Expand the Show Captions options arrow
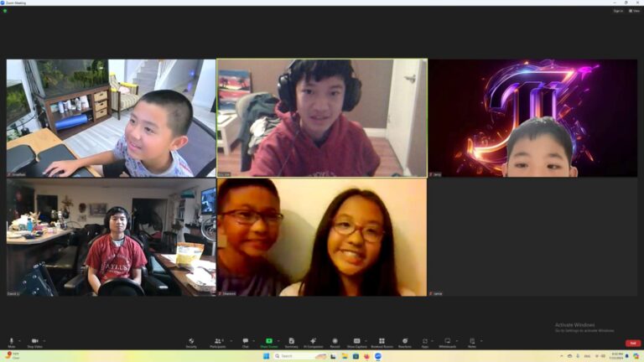 [366, 341]
